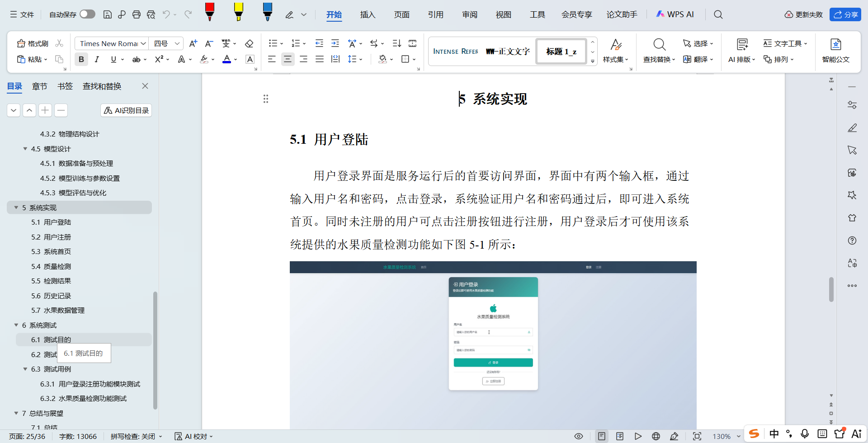Click the eraser clear formatting icon
868x443 pixels.
pos(249,43)
